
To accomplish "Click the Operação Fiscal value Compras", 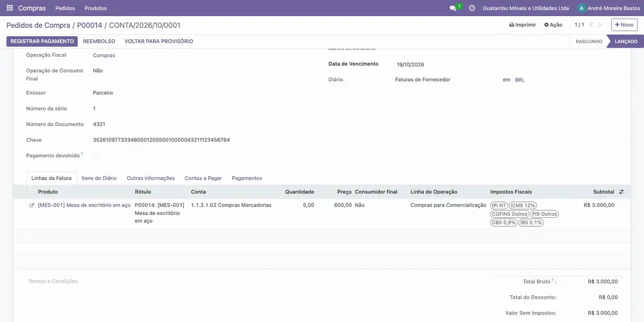I will tap(104, 55).
